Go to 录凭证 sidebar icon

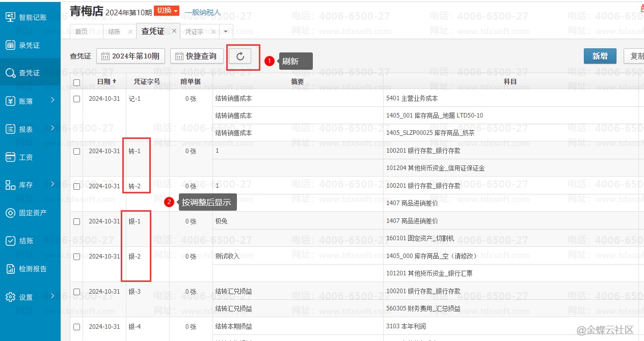coord(10,45)
